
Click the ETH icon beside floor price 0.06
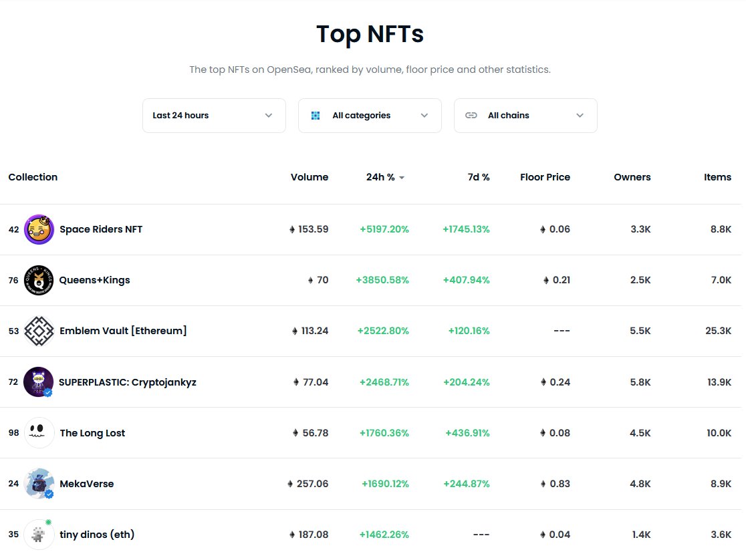coord(543,229)
